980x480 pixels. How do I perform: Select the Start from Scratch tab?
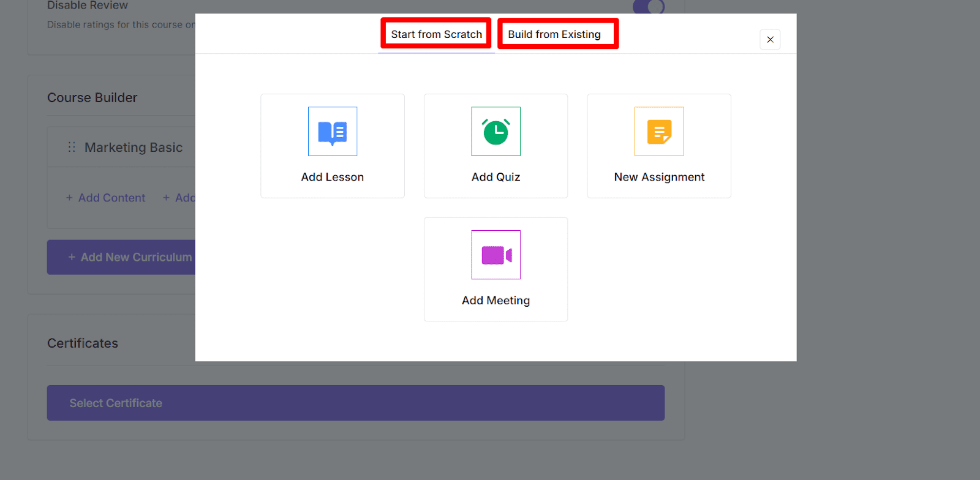click(437, 34)
